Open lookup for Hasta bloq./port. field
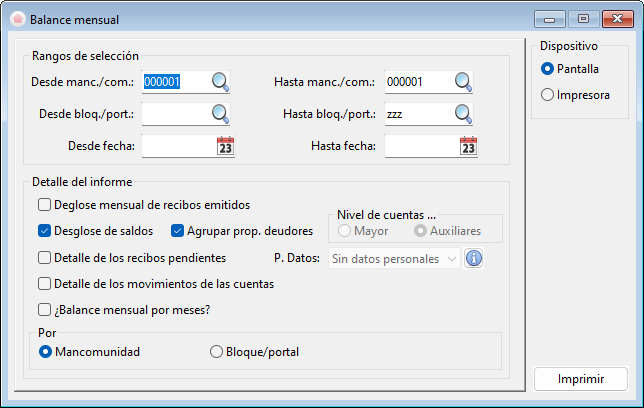This screenshot has height=408, width=644. click(462, 114)
